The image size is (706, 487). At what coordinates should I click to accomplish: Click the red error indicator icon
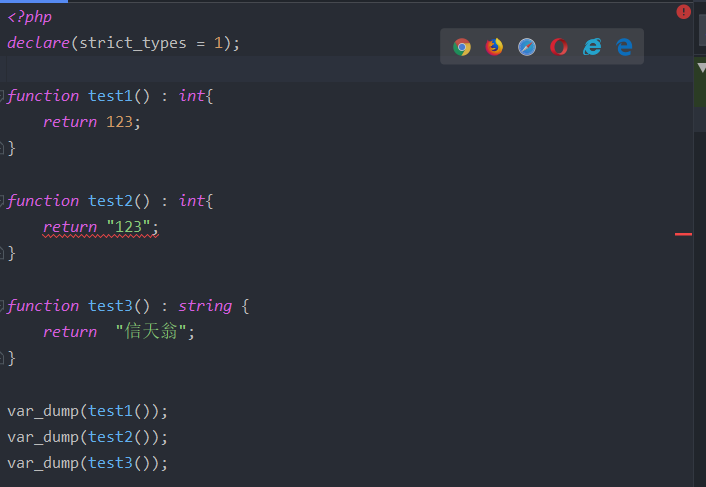pos(683,12)
